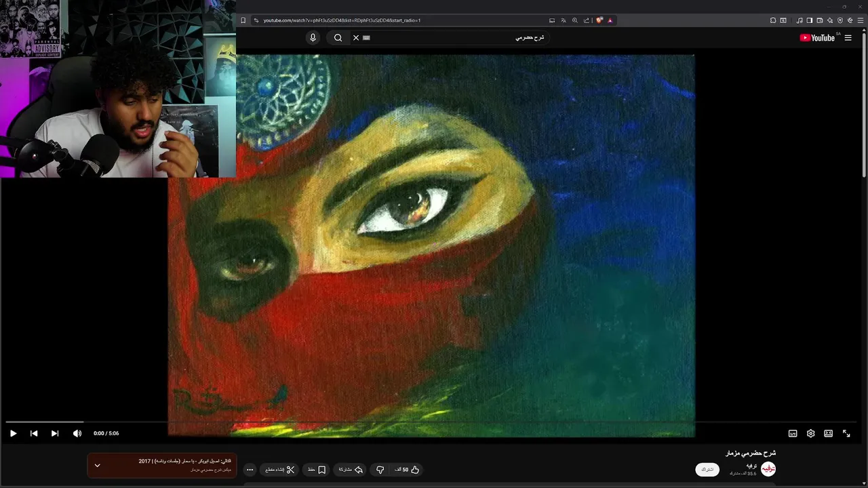Screen dimensions: 868x488
Task: Share this page from address bar
Action: tap(587, 20)
